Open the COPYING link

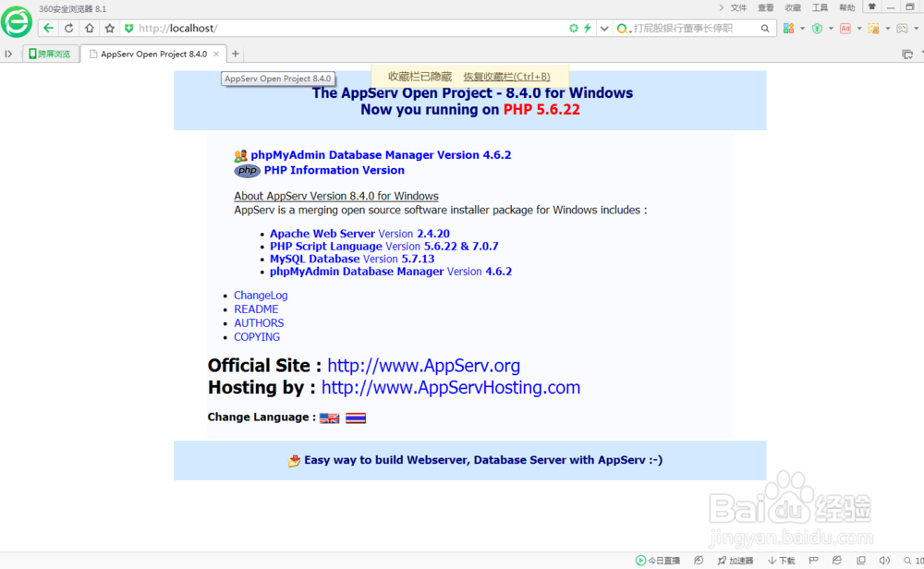click(x=256, y=337)
